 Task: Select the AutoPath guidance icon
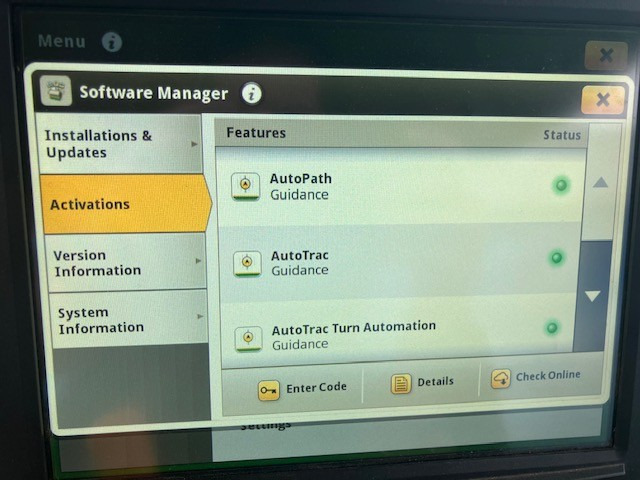[x=245, y=187]
